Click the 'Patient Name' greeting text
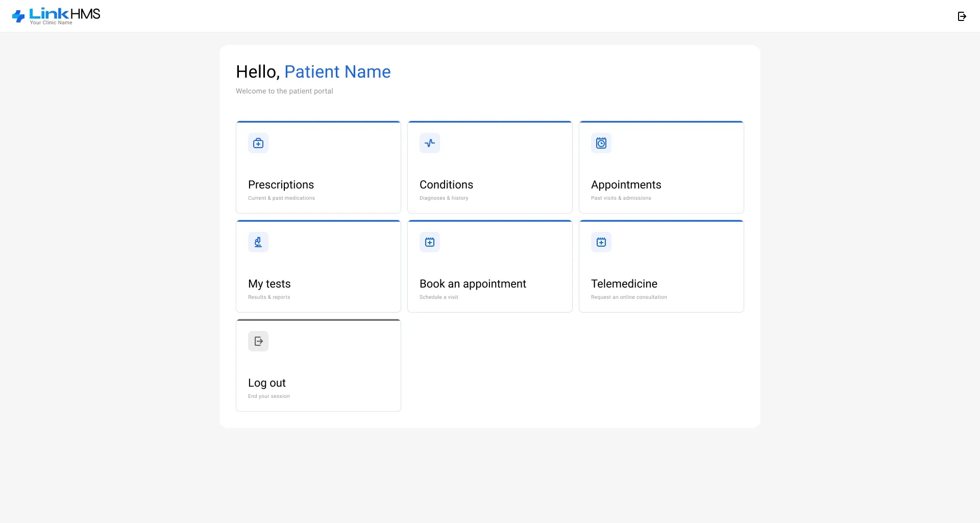 click(x=337, y=72)
